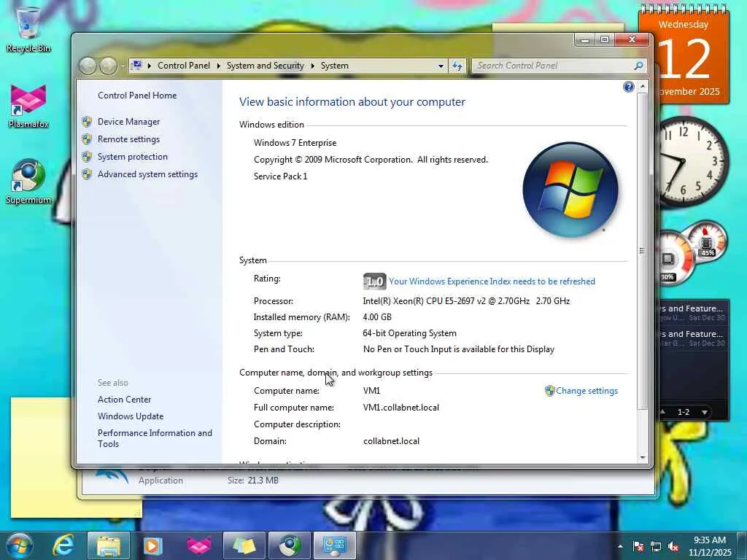Open System protection link

click(x=133, y=157)
